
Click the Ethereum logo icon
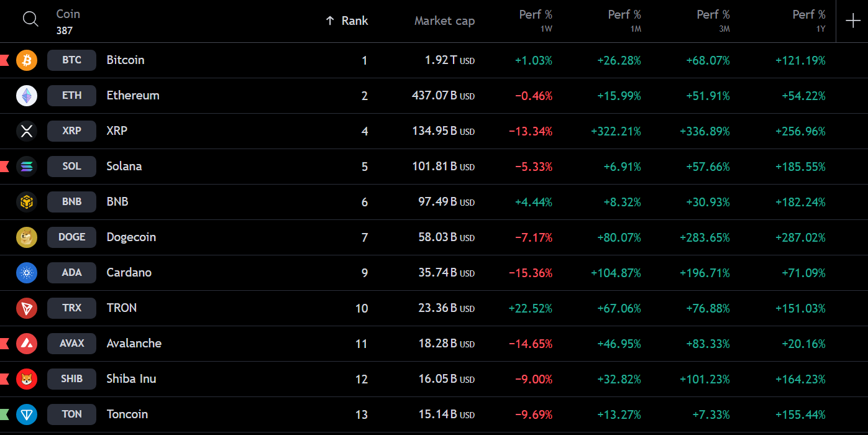[27, 96]
